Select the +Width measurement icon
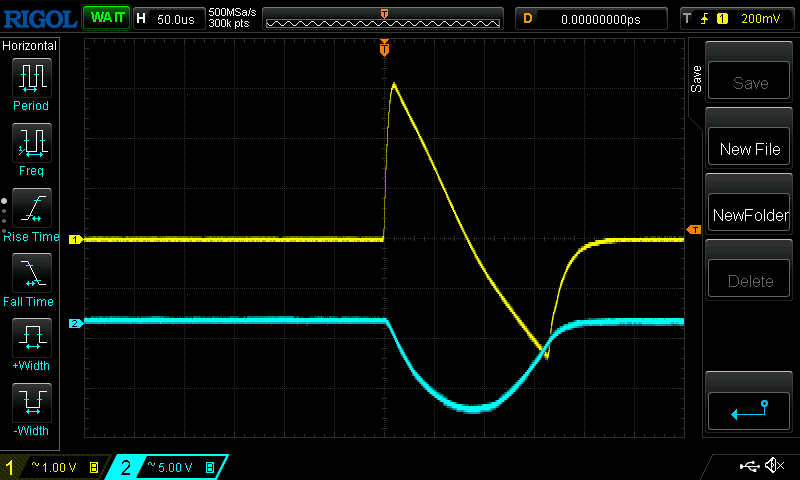Image resolution: width=800 pixels, height=480 pixels. (x=31, y=338)
